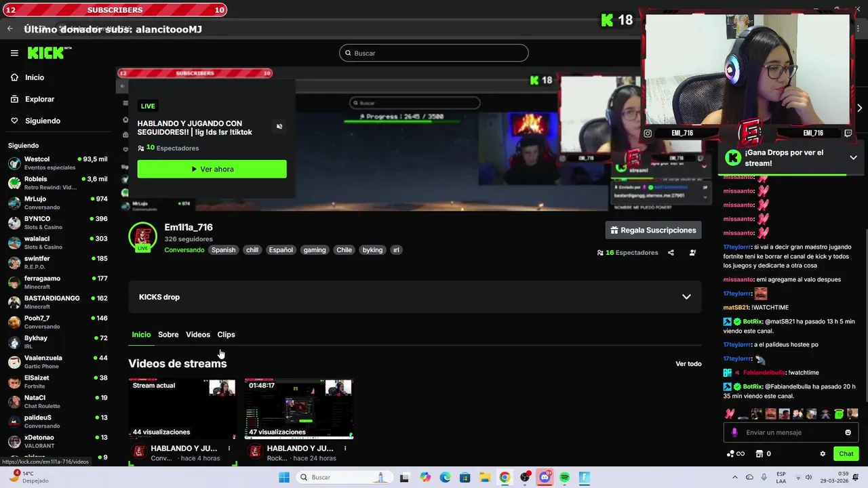Open BYN1CO channel in following list

pyautogui.click(x=58, y=222)
